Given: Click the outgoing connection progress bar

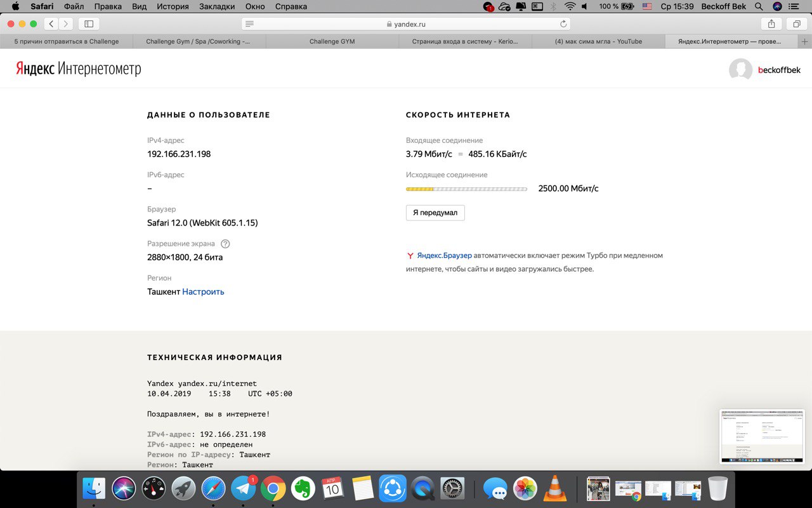Looking at the screenshot, I should (x=466, y=189).
